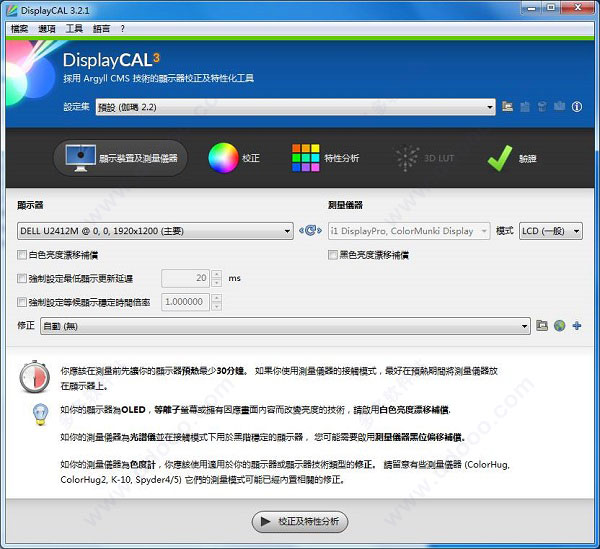The image size is (600, 549).
Task: Open the i1 DisplayPro instrument dropdown
Action: [x=409, y=231]
